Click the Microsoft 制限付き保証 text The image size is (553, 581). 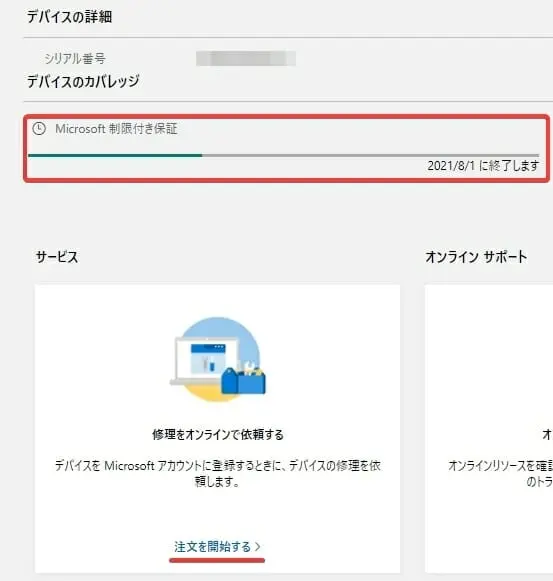(116, 129)
